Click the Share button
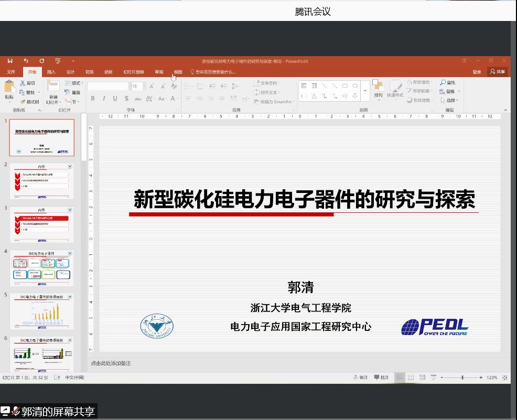The height and width of the screenshot is (420, 517). (498, 72)
